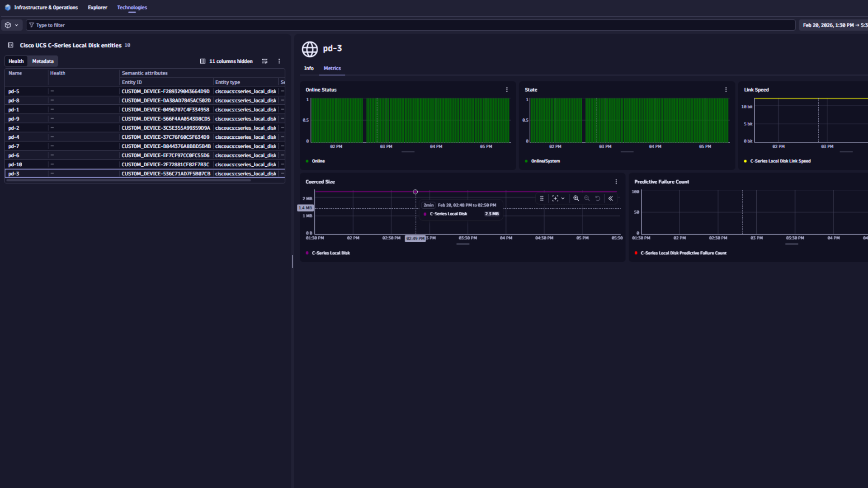
Task: Open the State chart options menu
Action: 726,89
